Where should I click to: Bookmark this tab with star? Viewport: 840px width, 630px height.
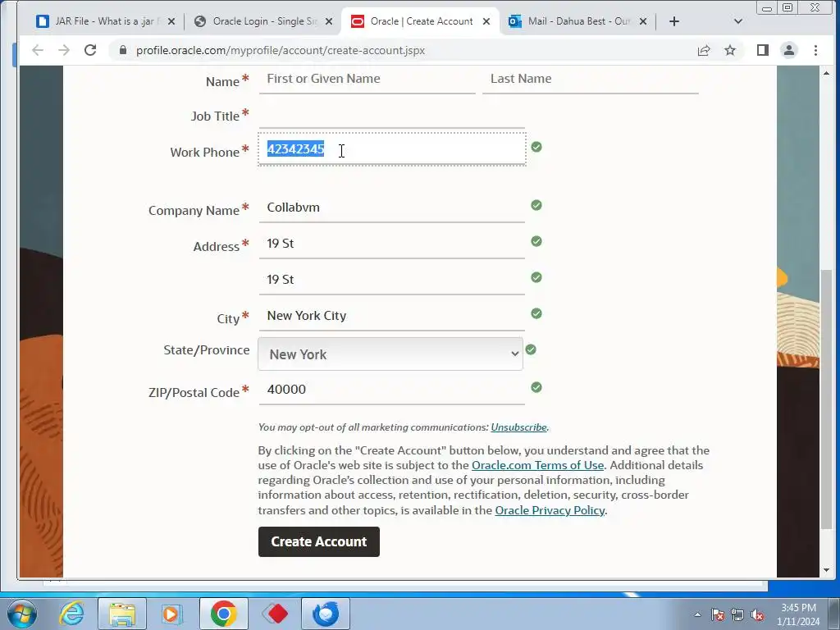coord(729,50)
